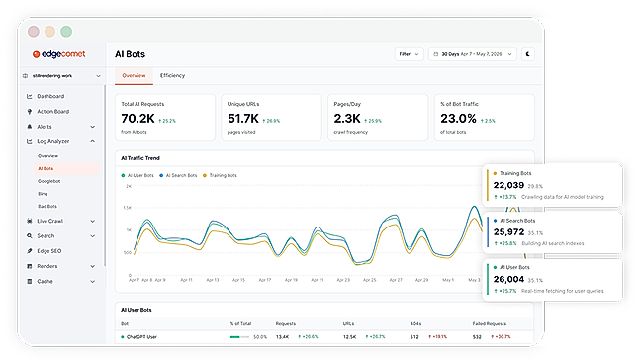The width and height of the screenshot is (640, 364).
Task: Open the Filter dropdown
Action: click(x=409, y=54)
